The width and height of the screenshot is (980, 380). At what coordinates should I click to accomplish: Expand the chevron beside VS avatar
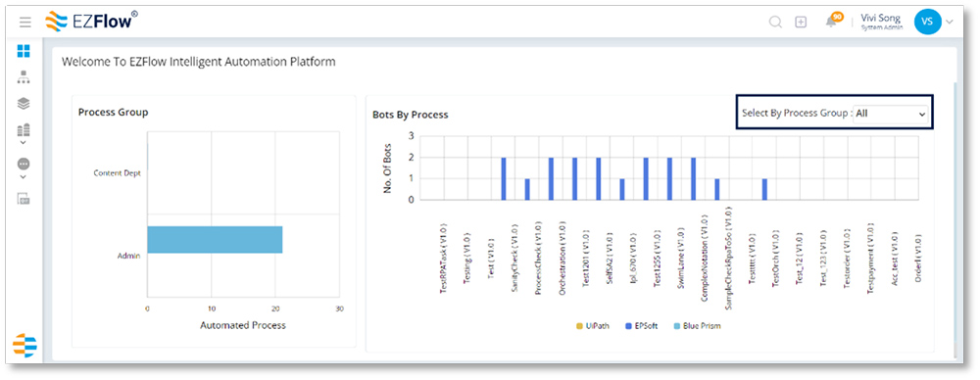[950, 22]
